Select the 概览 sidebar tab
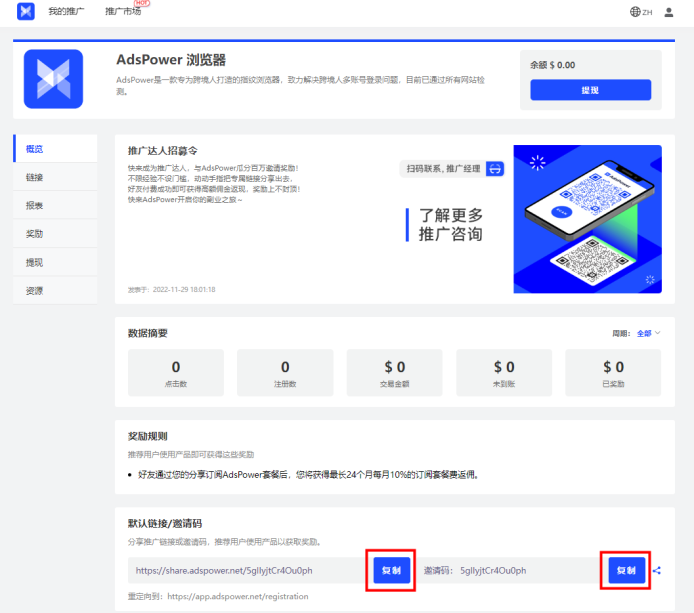694x613 pixels. tap(55, 149)
